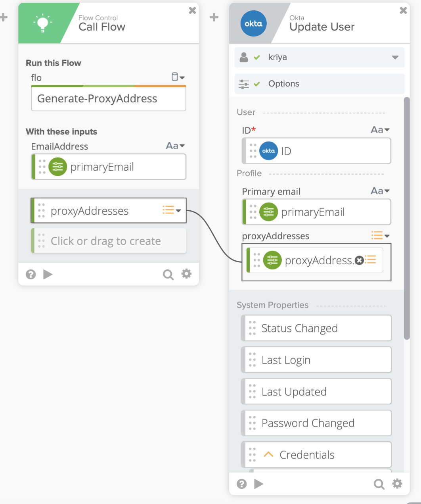The image size is (421, 504).
Task: Click the help icon on the Call Flow card
Action: click(x=31, y=274)
